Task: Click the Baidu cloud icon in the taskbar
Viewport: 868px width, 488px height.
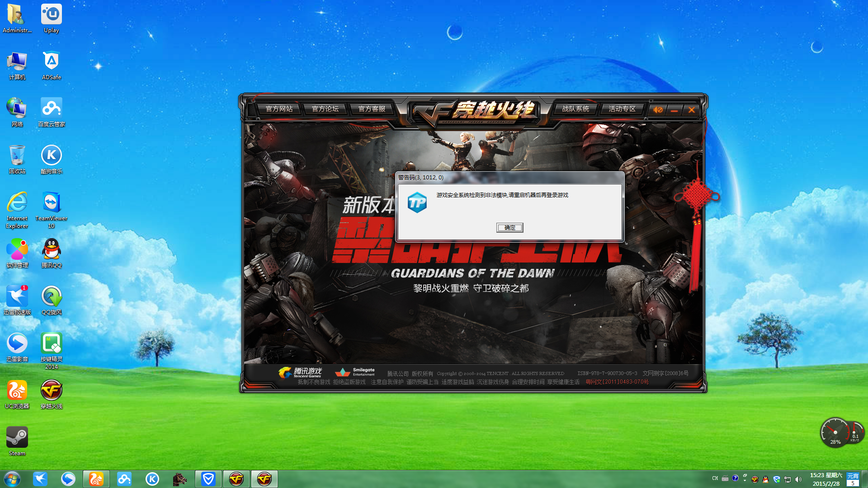Action: [x=124, y=479]
